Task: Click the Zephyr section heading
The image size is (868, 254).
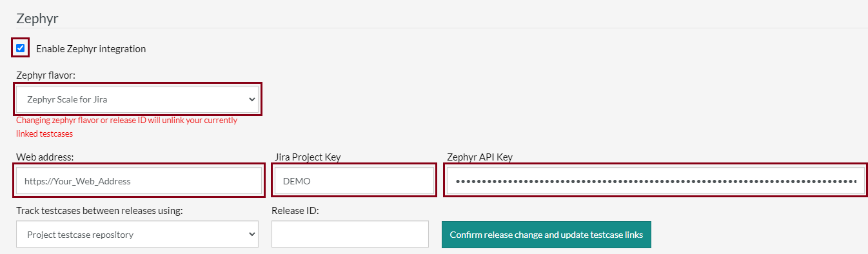Action: coord(37,18)
